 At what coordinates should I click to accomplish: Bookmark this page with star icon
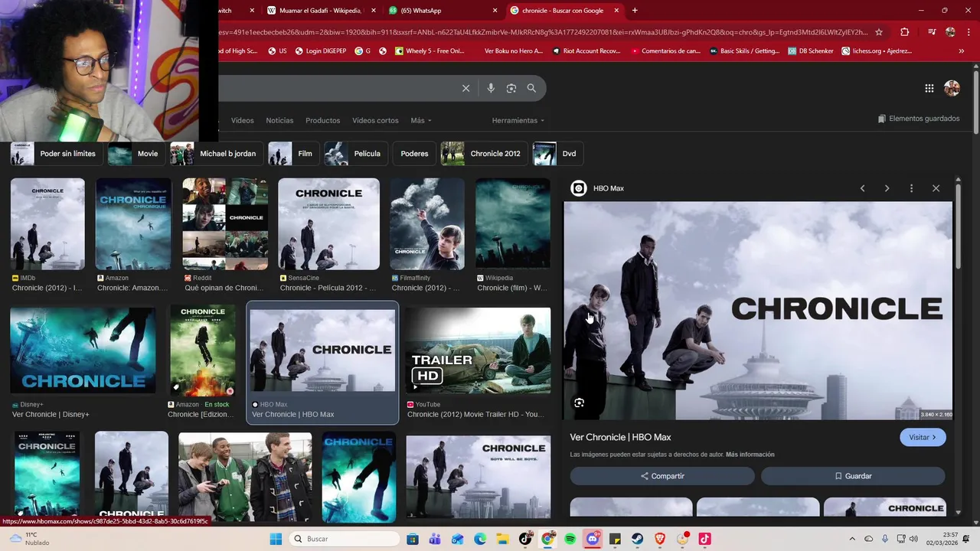[x=879, y=32]
